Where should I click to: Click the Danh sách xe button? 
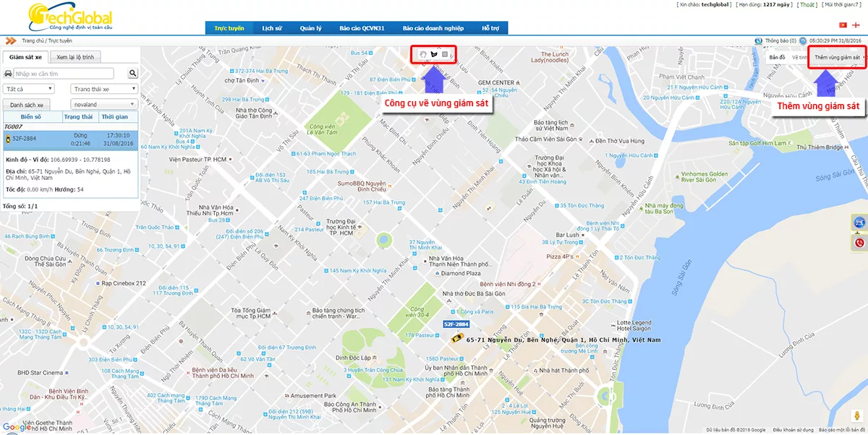click(x=27, y=105)
